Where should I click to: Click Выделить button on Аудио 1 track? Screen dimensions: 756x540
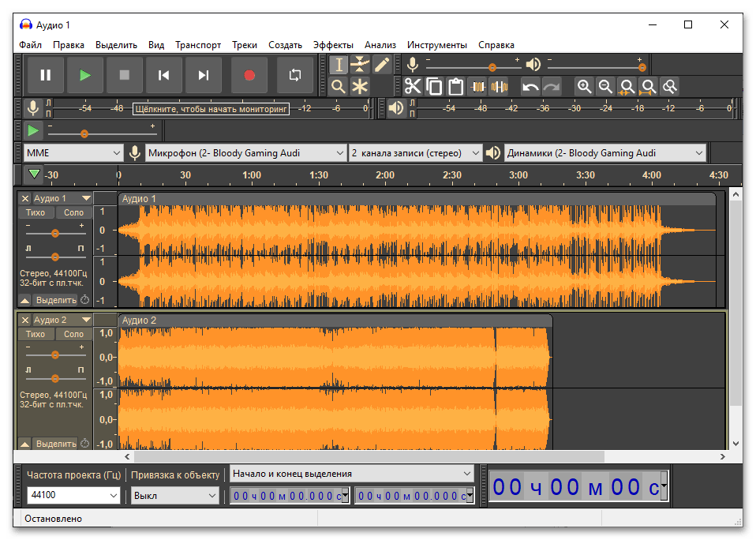point(56,300)
